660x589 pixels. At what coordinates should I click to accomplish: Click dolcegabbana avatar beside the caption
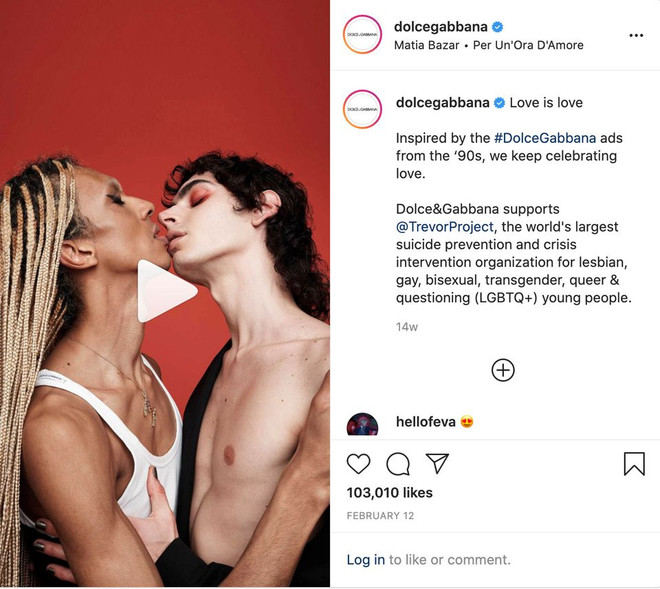tap(362, 109)
